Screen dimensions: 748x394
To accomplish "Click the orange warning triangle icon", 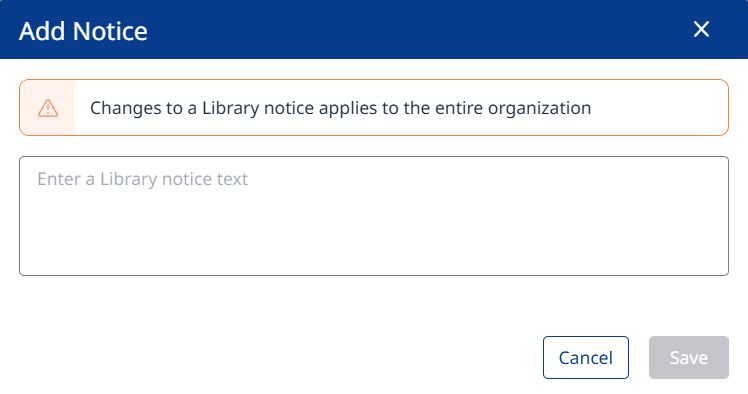I will click(48, 108).
